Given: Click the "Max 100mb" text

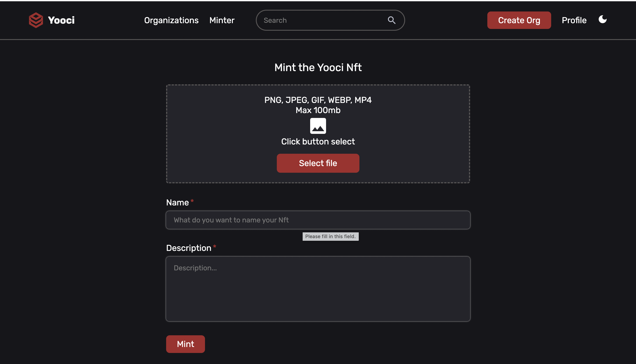Looking at the screenshot, I should (318, 110).
